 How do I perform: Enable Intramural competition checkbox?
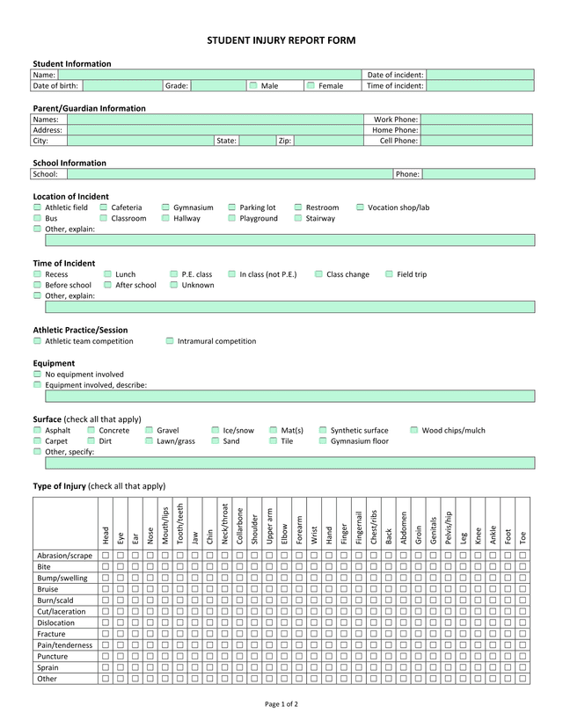pyautogui.click(x=170, y=341)
